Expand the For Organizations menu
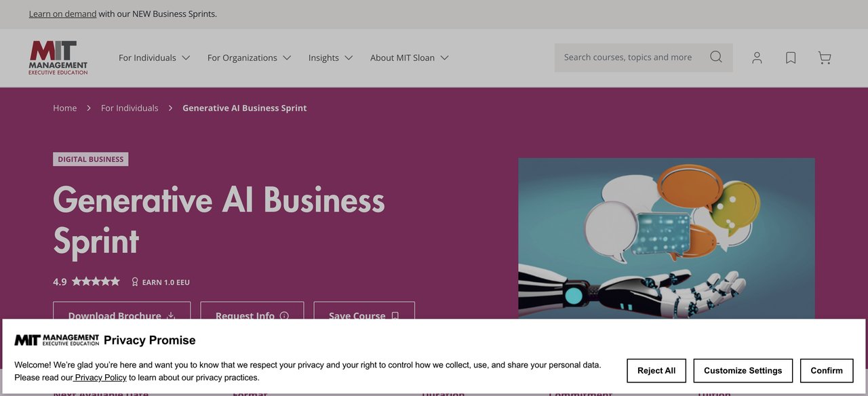 (249, 58)
